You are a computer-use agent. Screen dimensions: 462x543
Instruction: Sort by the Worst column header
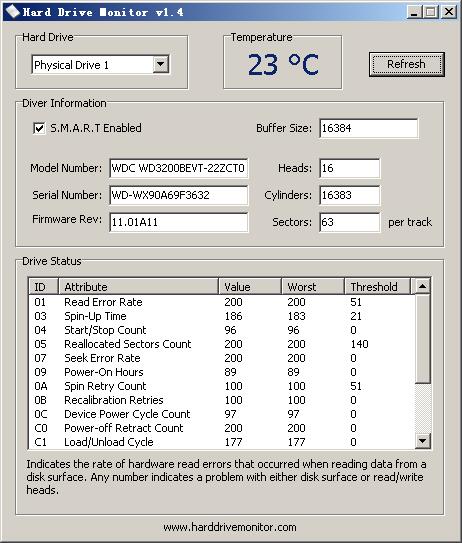click(x=313, y=287)
